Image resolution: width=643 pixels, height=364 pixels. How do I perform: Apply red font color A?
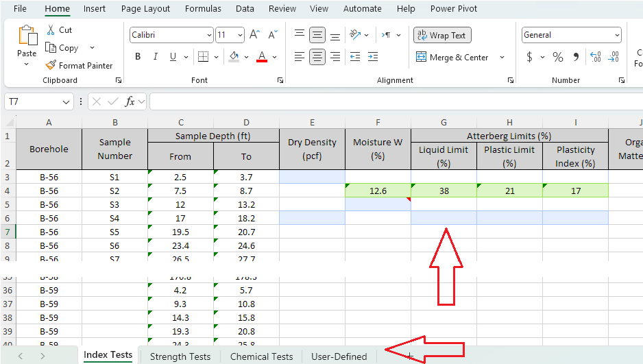(x=262, y=57)
